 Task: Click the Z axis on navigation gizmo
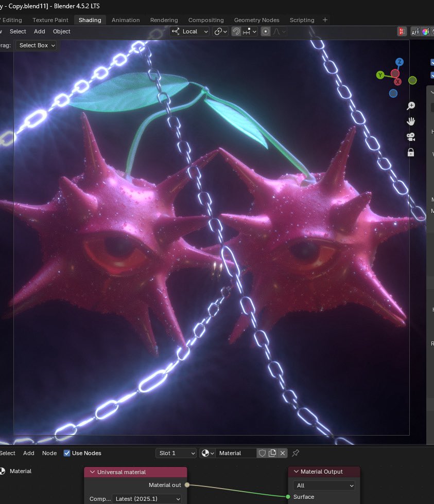[x=400, y=62]
